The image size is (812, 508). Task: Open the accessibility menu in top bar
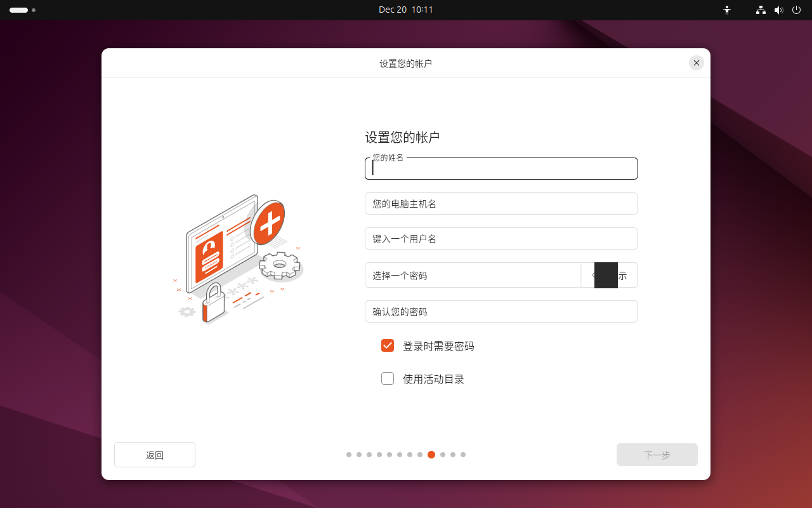pos(727,10)
